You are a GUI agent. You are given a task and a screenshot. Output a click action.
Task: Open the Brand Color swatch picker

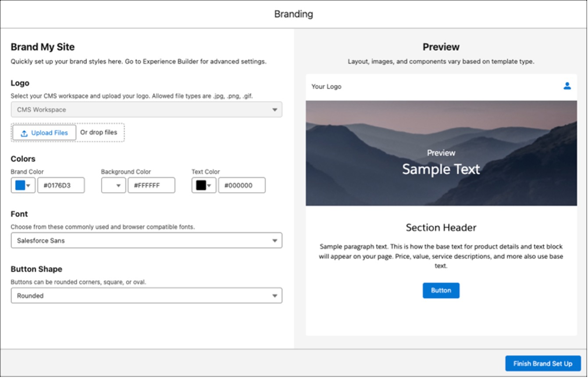coord(23,185)
